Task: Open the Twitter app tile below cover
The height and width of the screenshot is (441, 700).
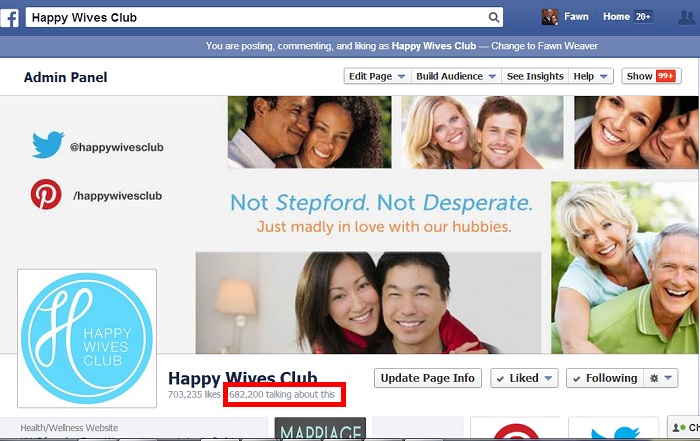Action: [613, 429]
